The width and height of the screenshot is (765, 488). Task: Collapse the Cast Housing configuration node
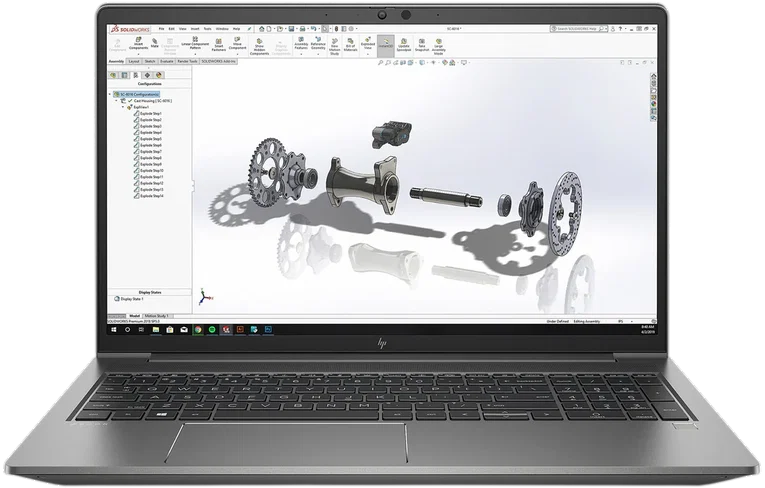click(x=118, y=101)
